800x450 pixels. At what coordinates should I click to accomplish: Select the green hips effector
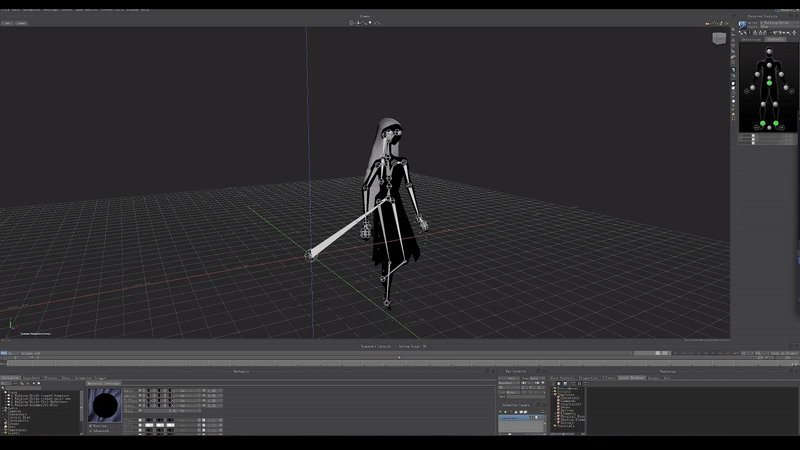(x=769, y=82)
